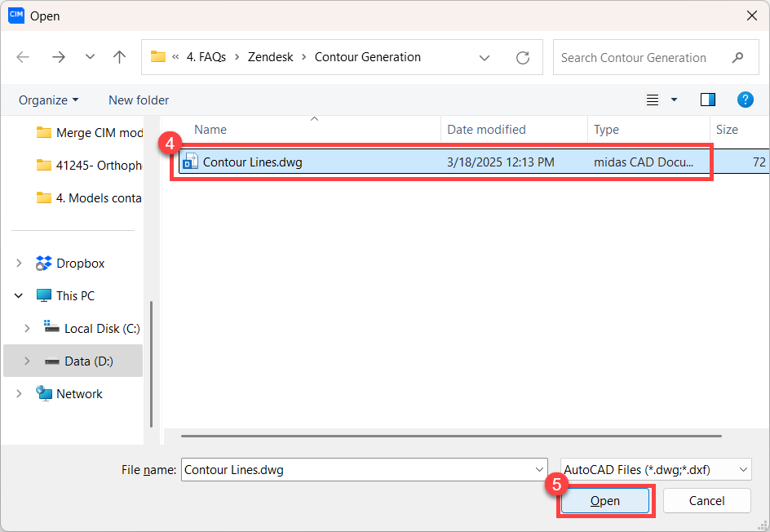
Task: Open recent locations dropdown chevron
Action: pos(90,57)
